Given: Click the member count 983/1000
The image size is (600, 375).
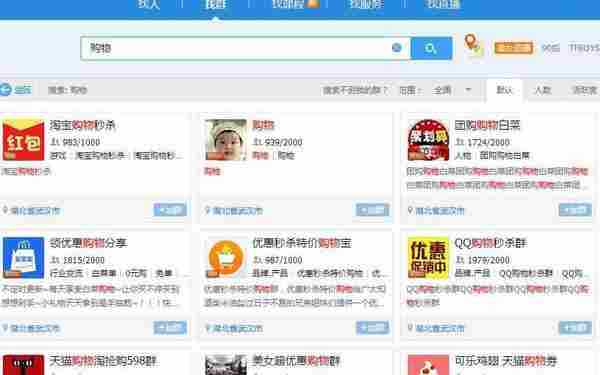Looking at the screenshot, I should [81, 142].
